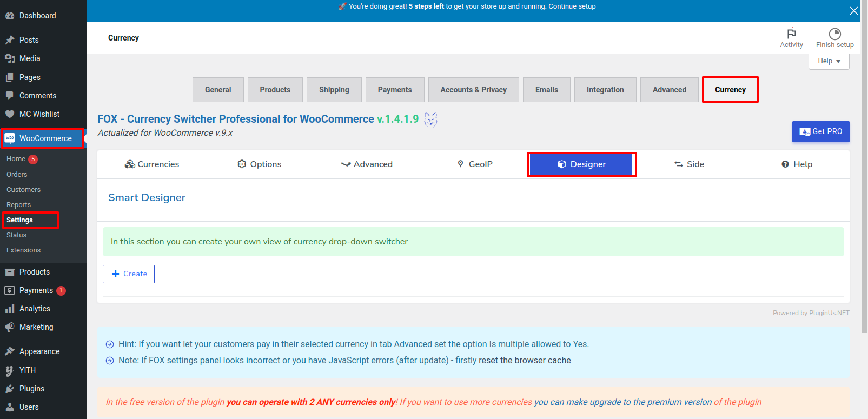Click the Pages icon in sidebar
Image resolution: width=868 pixels, height=419 pixels.
tap(10, 77)
